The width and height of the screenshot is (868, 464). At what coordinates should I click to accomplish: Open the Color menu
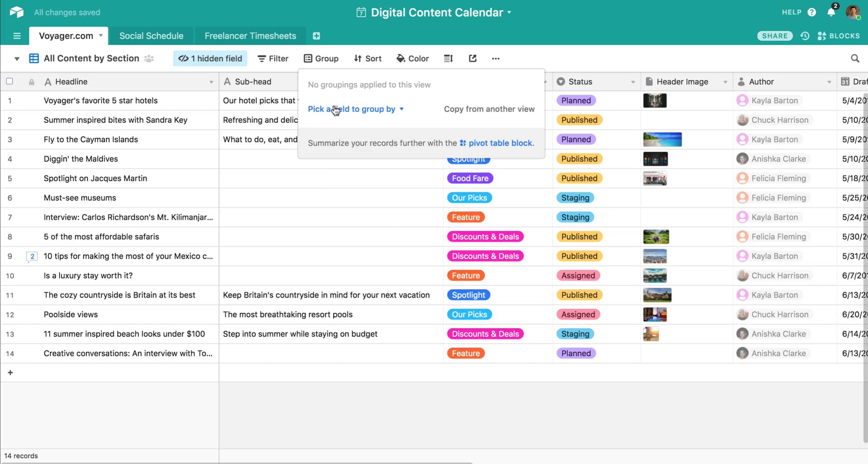[x=412, y=58]
